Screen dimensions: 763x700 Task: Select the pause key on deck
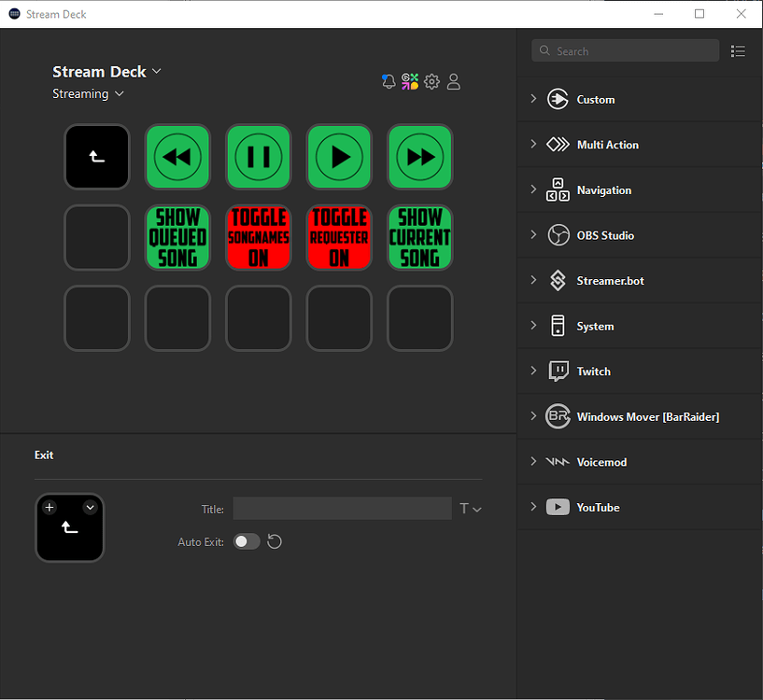tap(259, 157)
